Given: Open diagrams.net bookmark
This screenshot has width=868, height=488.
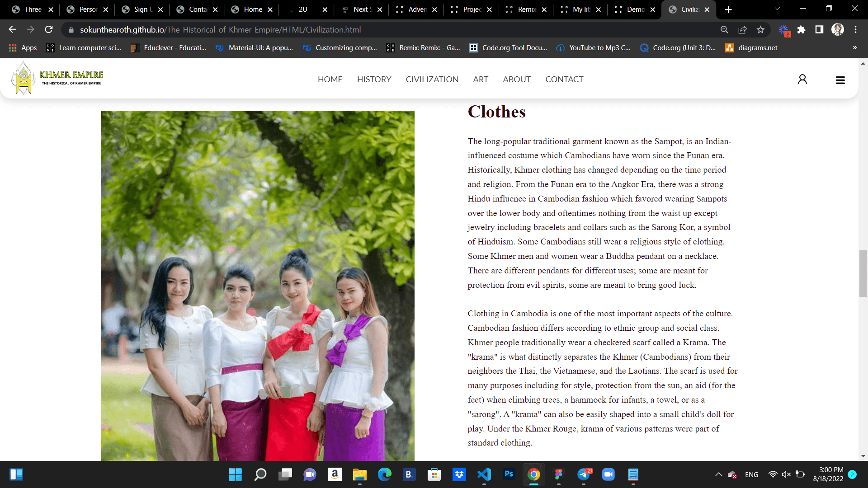Looking at the screenshot, I should [751, 48].
